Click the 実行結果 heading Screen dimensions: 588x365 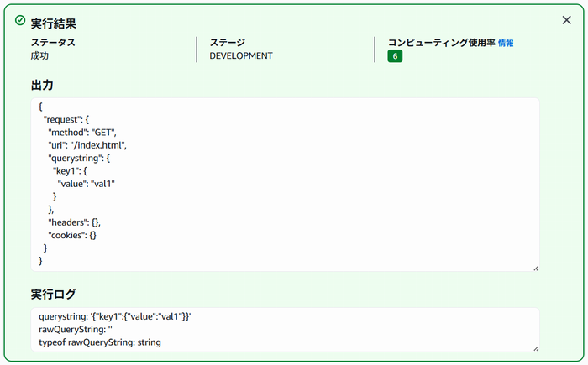pyautogui.click(x=53, y=23)
